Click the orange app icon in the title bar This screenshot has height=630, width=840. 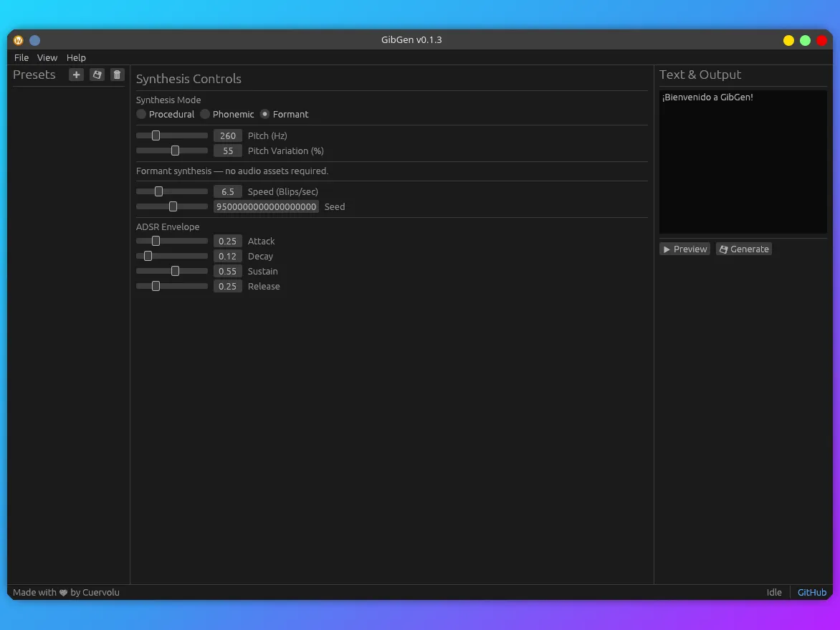pos(19,40)
